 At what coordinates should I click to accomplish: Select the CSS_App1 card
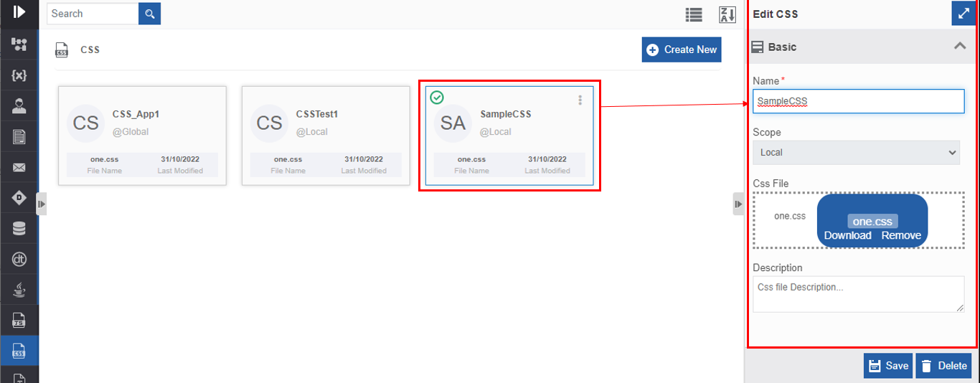pos(142,136)
